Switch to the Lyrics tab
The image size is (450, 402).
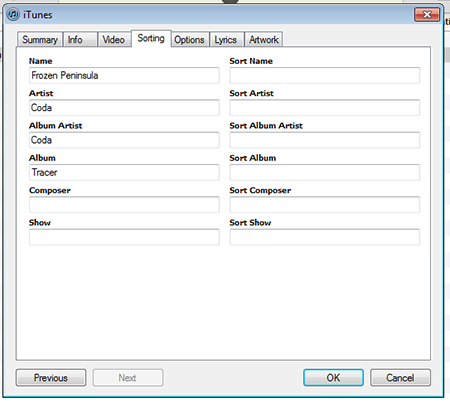[226, 40]
